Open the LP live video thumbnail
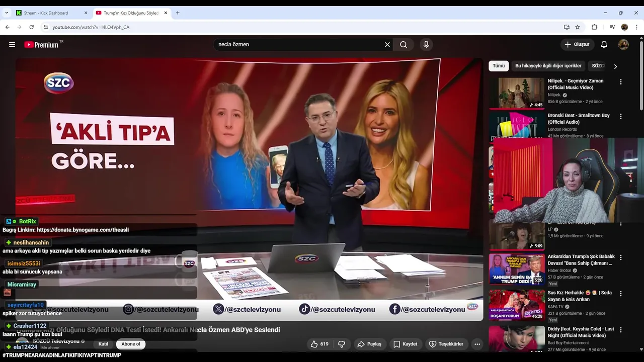Viewport: 644px width, 362px height. (x=517, y=236)
